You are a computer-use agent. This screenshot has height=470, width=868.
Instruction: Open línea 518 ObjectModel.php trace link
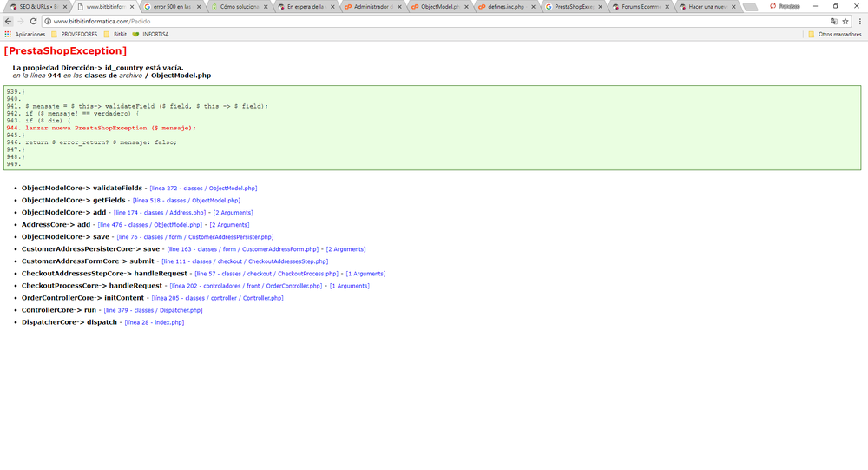click(x=187, y=201)
